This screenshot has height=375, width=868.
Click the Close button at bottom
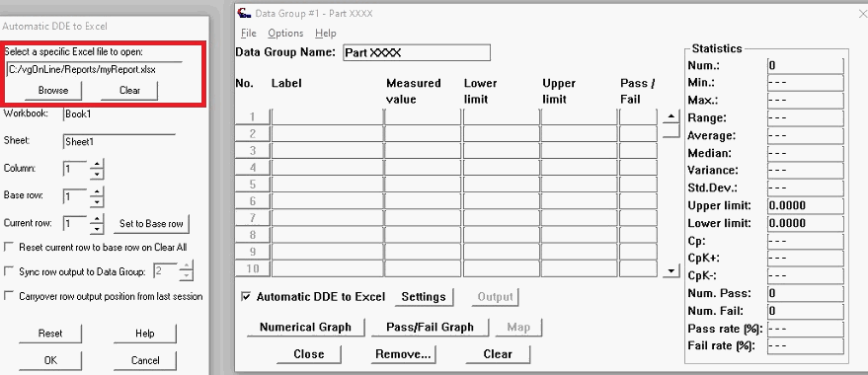[x=309, y=354]
